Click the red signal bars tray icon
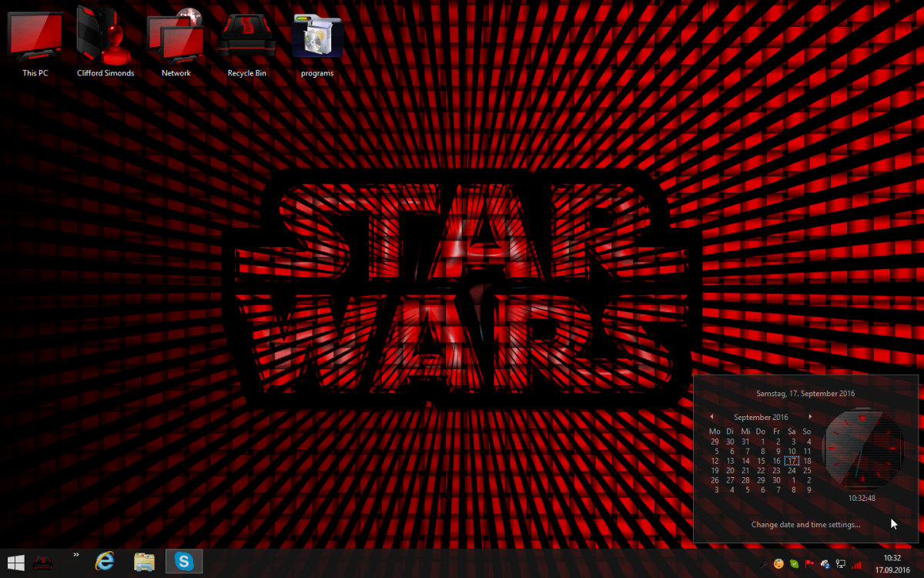Image resolution: width=924 pixels, height=578 pixels. [x=856, y=564]
